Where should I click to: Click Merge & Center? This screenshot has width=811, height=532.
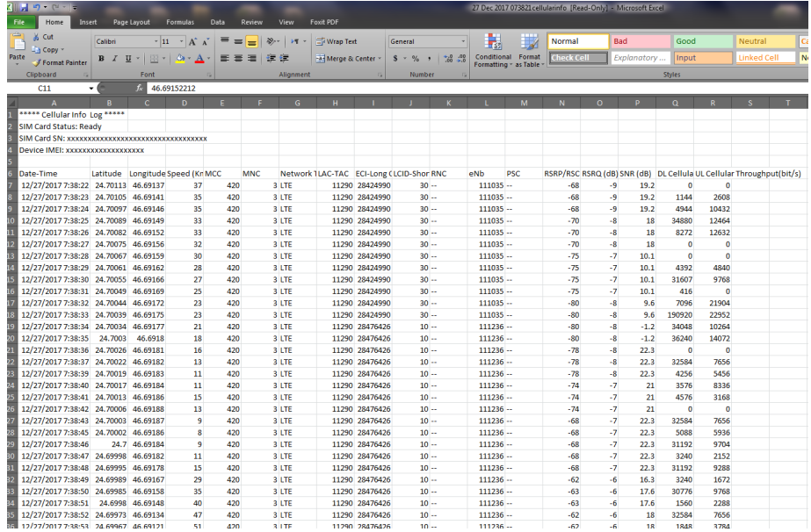coord(345,59)
